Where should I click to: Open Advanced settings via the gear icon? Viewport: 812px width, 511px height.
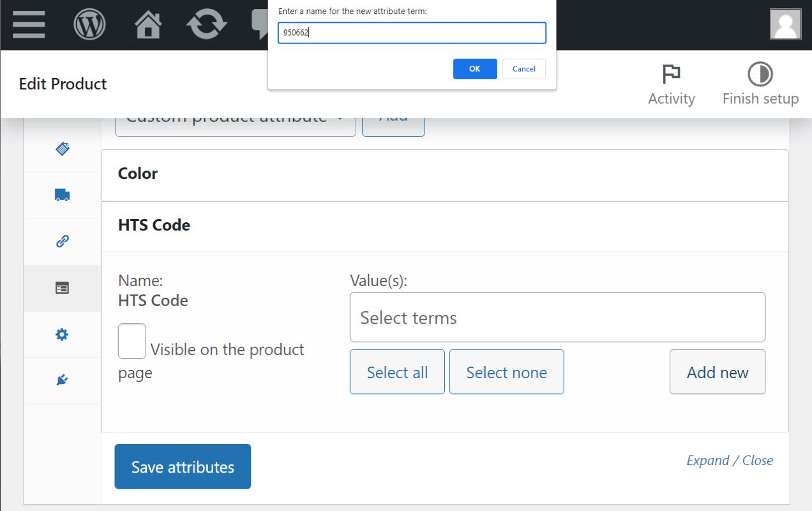click(x=62, y=334)
